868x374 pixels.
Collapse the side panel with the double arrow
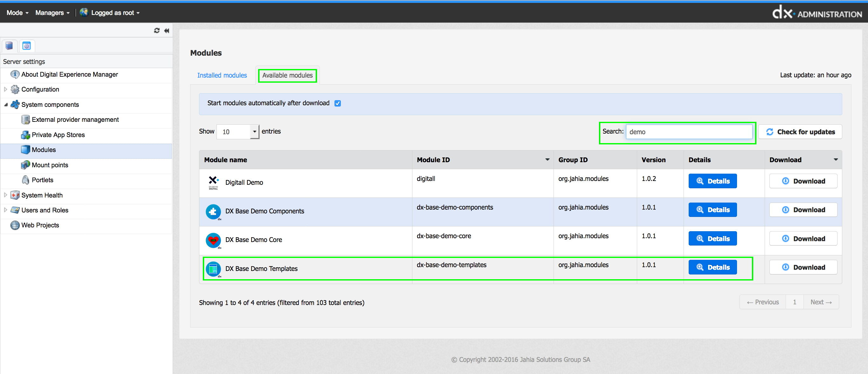tap(167, 31)
